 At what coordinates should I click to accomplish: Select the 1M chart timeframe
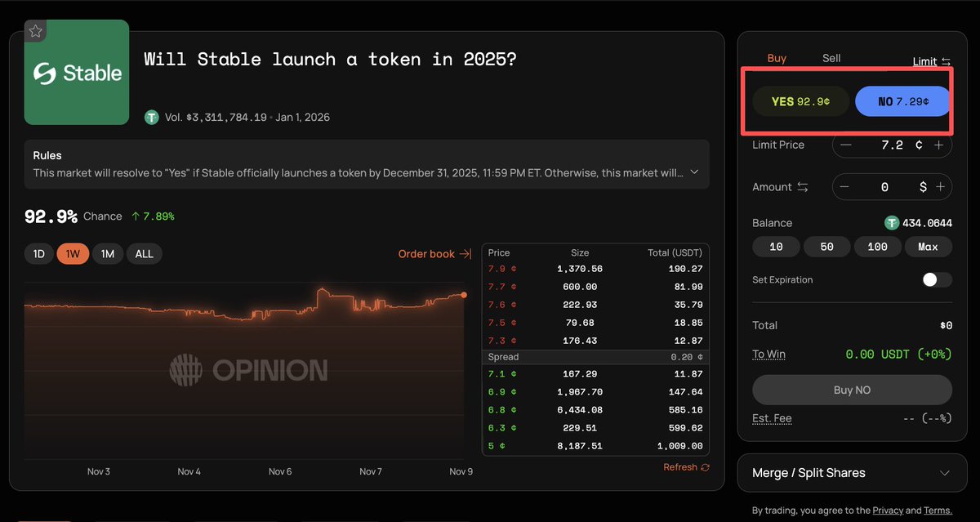click(107, 253)
